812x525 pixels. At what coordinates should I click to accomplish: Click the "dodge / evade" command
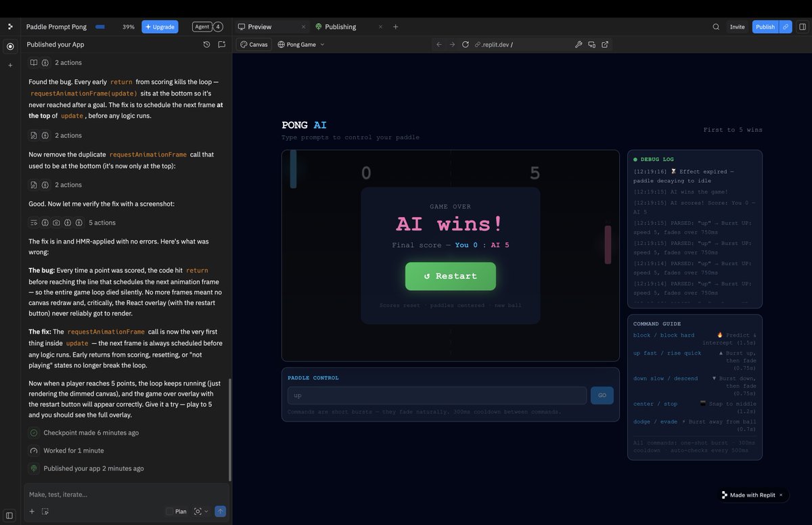coord(655,421)
